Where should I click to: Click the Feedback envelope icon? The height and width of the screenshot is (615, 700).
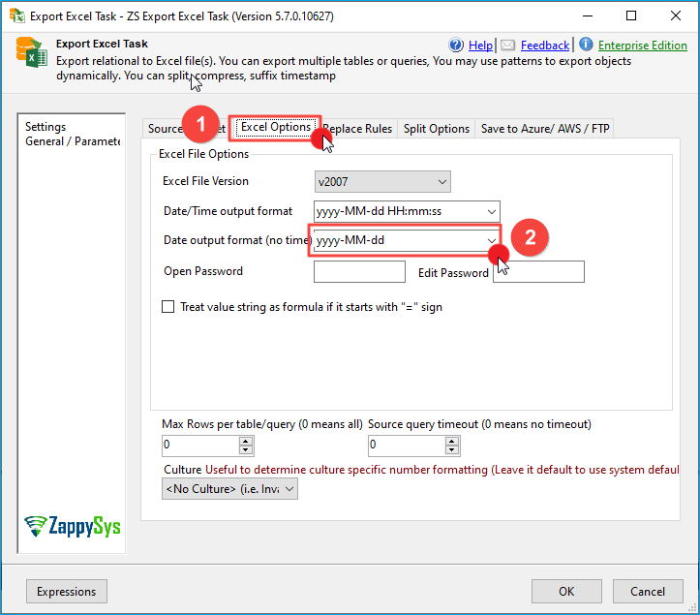point(507,45)
